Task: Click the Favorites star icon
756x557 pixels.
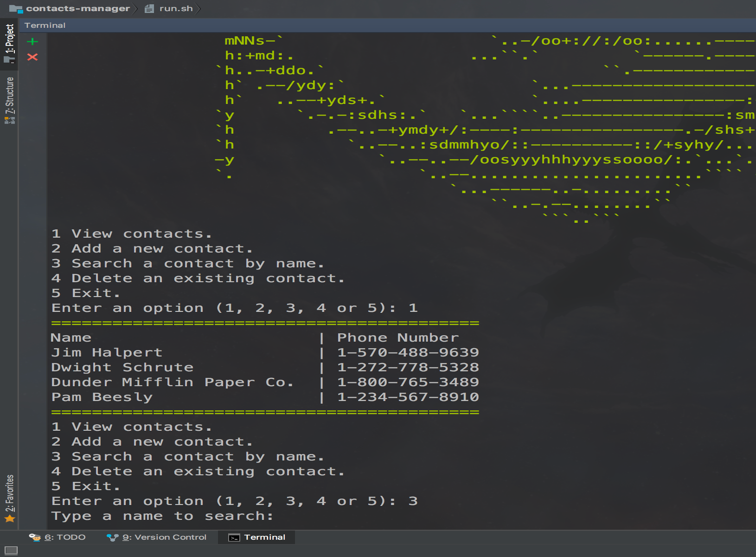Action: 10,519
